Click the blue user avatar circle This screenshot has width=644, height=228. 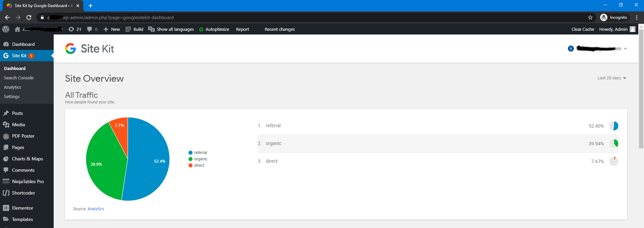(x=571, y=49)
